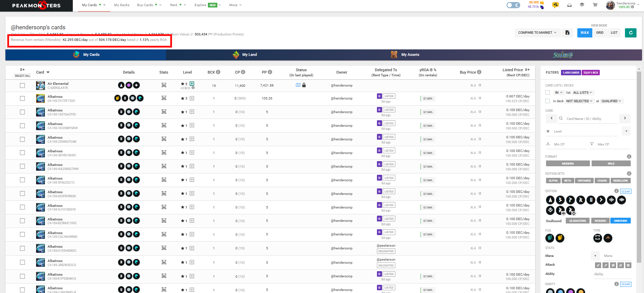Click level-up arrow icon for Air Elemental
Image resolution: width=644 pixels, height=293 pixels.
[192, 83]
